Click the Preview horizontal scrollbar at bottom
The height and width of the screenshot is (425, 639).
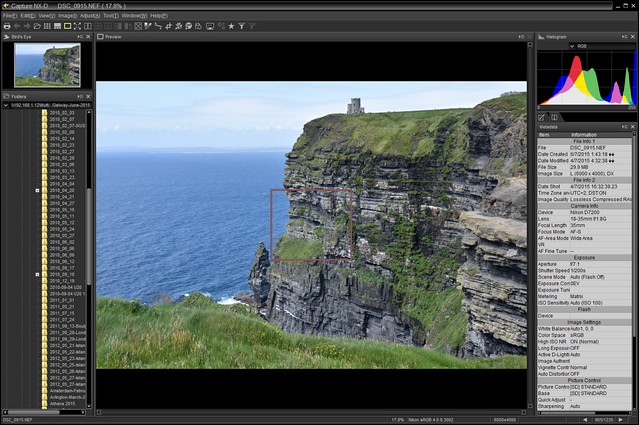point(312,412)
